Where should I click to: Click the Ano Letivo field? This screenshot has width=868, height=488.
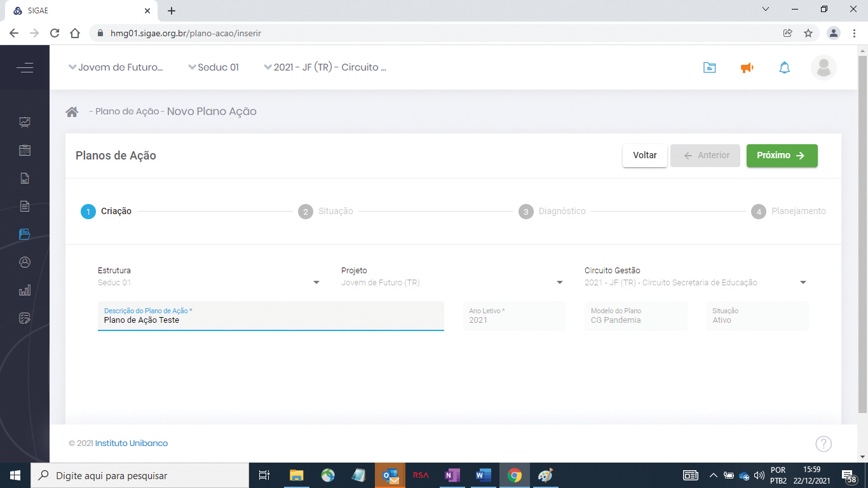[514, 316]
